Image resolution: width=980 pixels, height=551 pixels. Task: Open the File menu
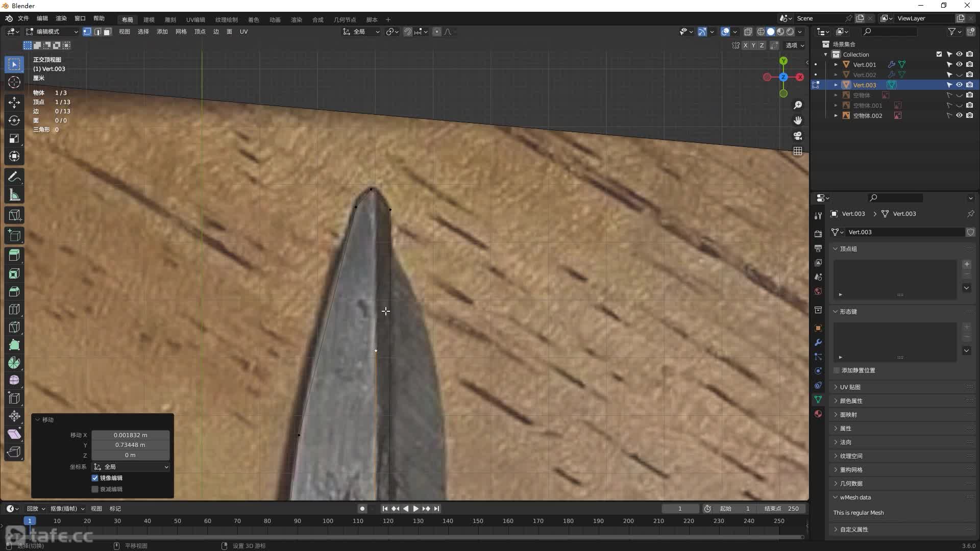[x=23, y=19]
